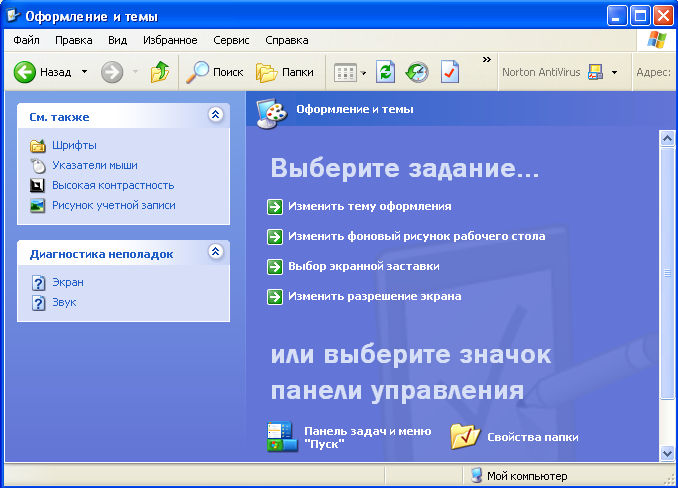Click the Views grid icon
Image resolution: width=678 pixels, height=488 pixels.
click(x=345, y=73)
